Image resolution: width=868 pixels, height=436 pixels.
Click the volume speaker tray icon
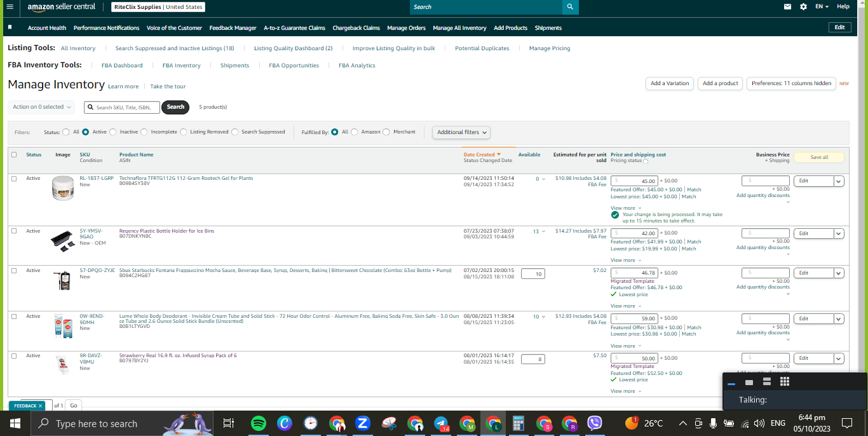point(759,423)
